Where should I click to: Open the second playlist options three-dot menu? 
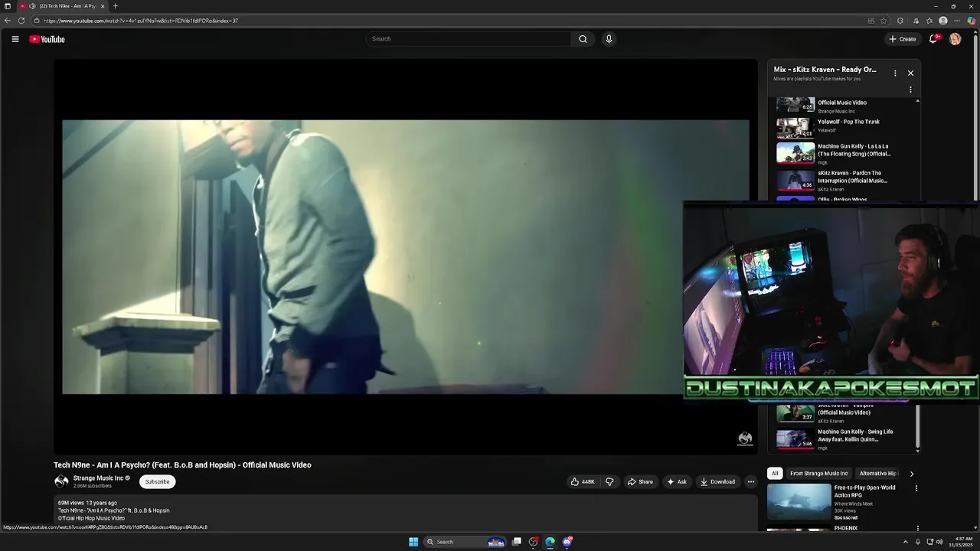(x=910, y=90)
